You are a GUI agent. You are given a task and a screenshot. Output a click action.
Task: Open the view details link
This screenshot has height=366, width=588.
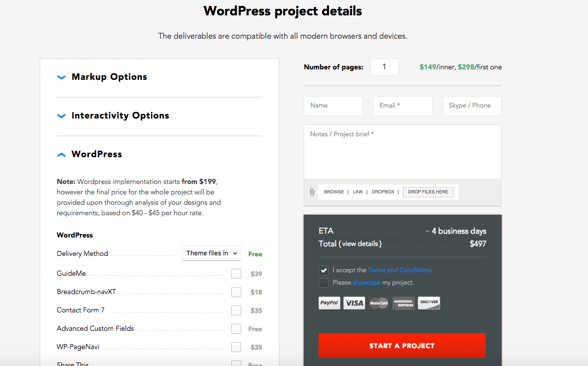tap(360, 244)
